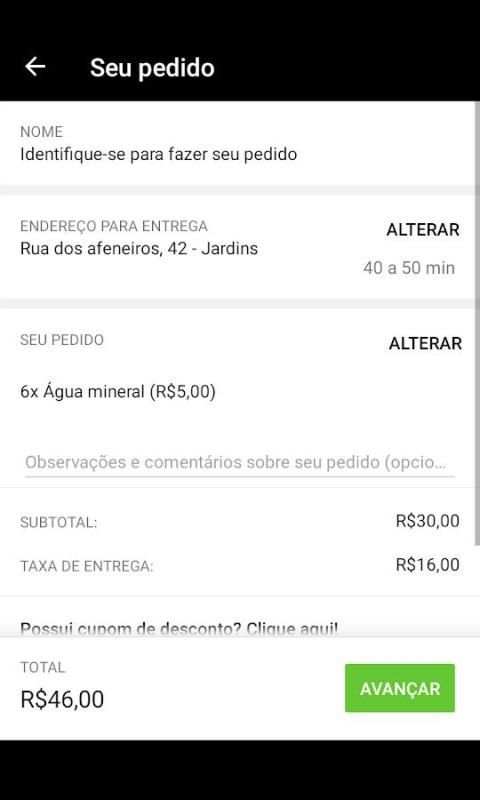The image size is (480, 800).
Task: Click the NOME section label
Action: (x=41, y=132)
